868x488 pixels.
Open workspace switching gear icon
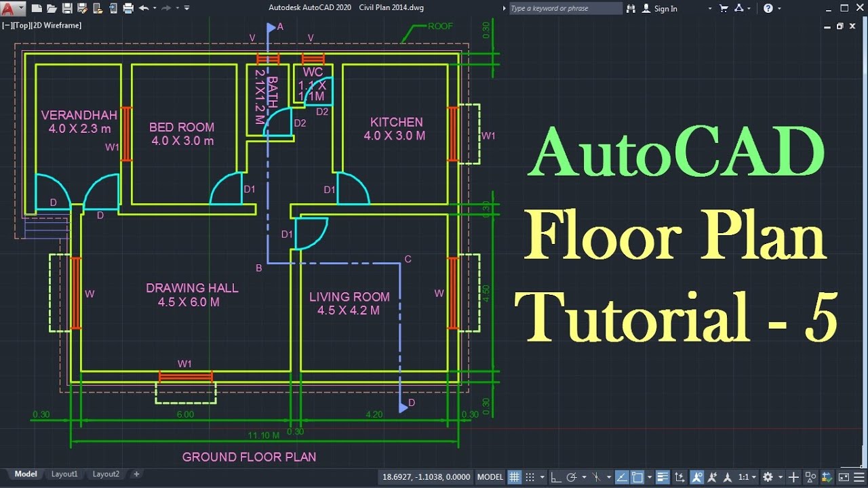tap(768, 477)
